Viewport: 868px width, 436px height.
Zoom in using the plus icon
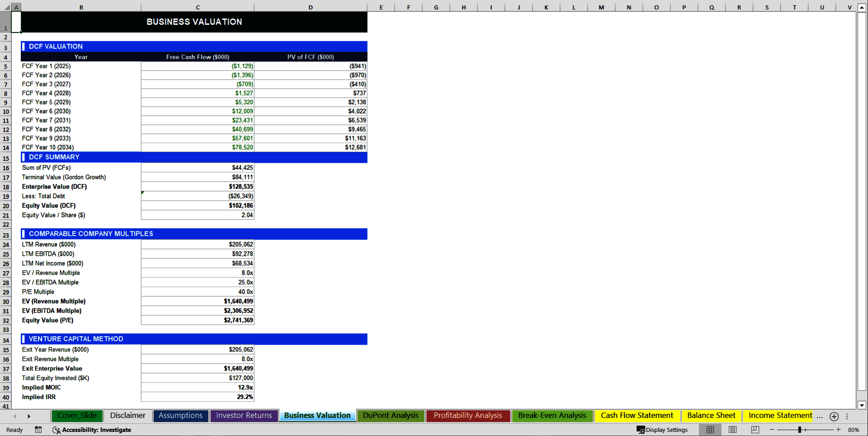[838, 430]
